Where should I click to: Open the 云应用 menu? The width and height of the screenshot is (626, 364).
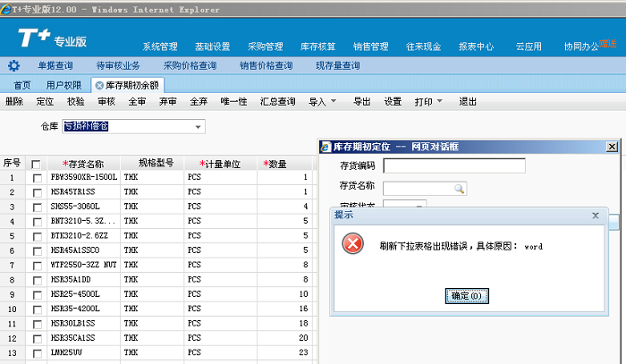tap(529, 47)
